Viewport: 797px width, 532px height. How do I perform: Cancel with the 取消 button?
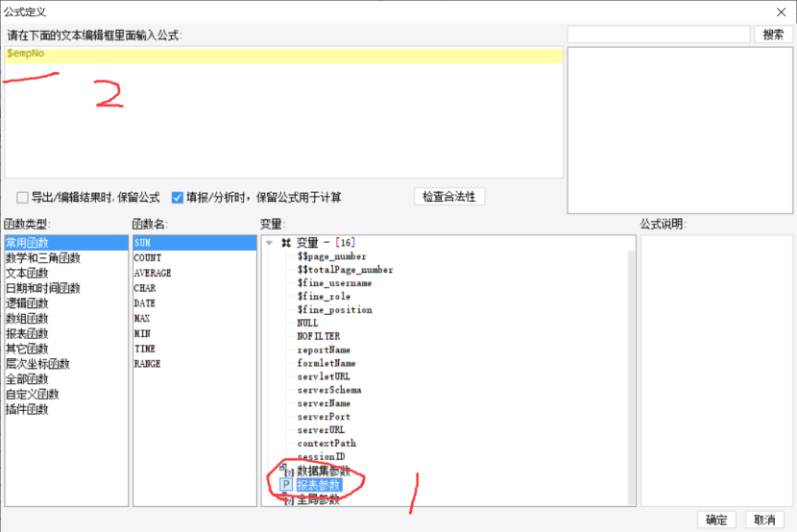[764, 520]
